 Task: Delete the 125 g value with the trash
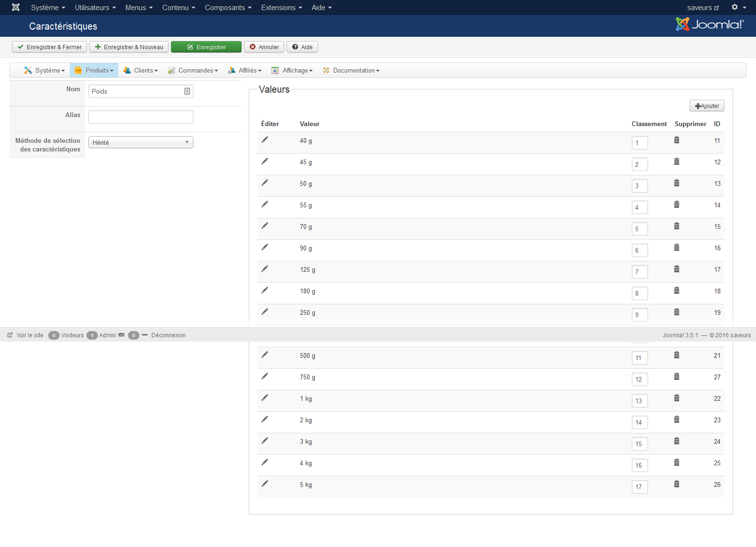click(x=677, y=269)
